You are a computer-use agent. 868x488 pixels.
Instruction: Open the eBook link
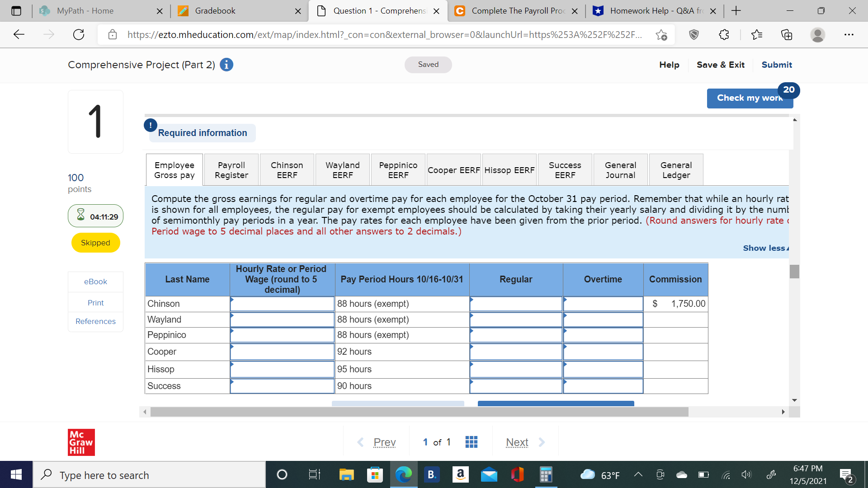[x=95, y=282]
